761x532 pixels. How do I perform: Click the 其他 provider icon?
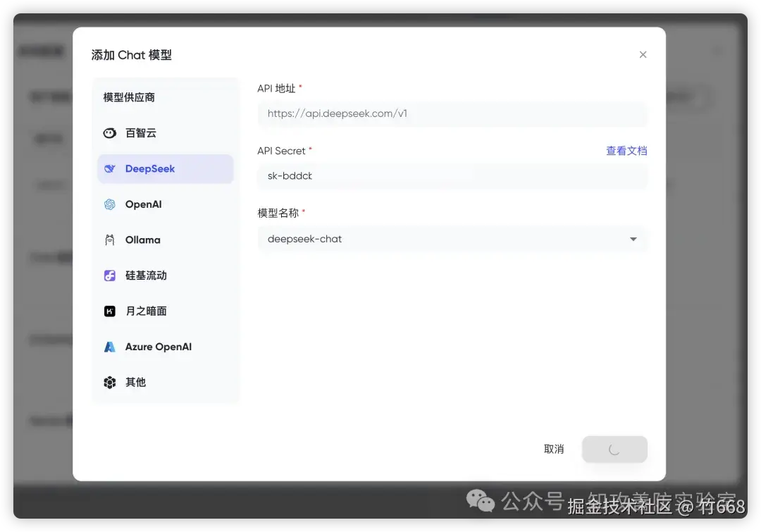point(109,382)
